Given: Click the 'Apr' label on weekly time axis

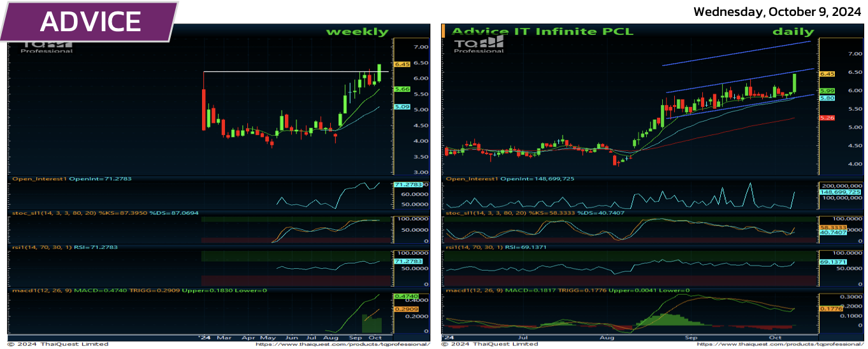Looking at the screenshot, I should coord(249,338).
